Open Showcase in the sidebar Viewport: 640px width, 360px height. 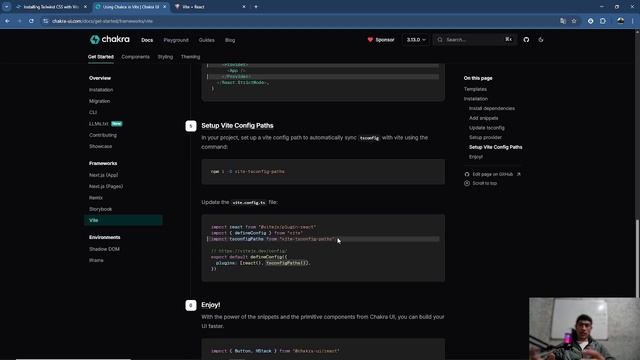click(100, 146)
